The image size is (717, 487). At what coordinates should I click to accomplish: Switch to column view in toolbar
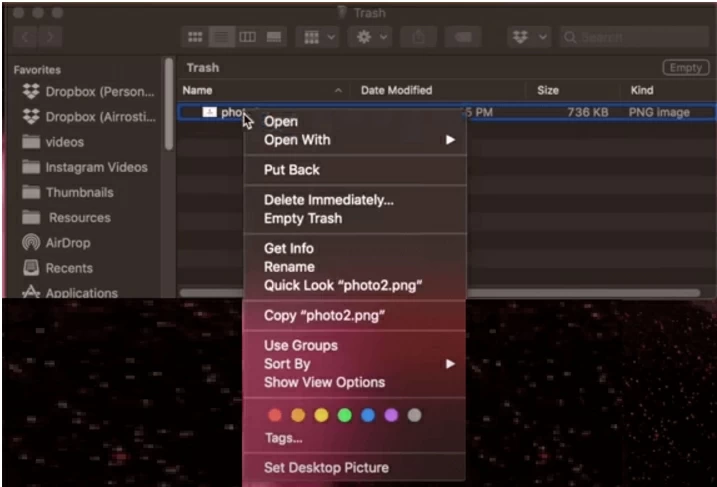[x=247, y=37]
